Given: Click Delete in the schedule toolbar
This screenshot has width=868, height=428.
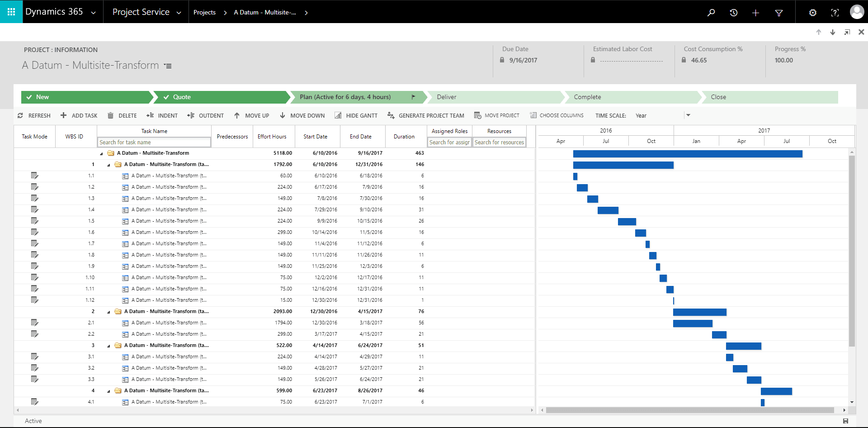Looking at the screenshot, I should (122, 115).
